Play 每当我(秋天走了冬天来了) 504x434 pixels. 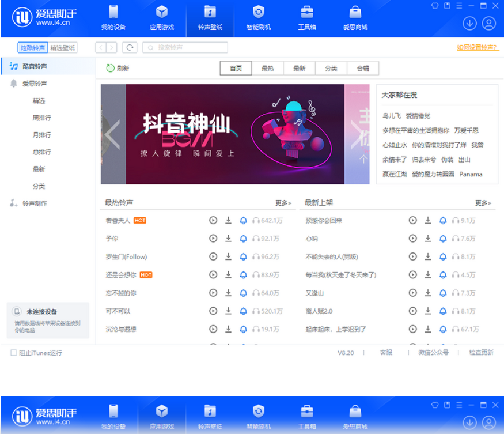[413, 275]
